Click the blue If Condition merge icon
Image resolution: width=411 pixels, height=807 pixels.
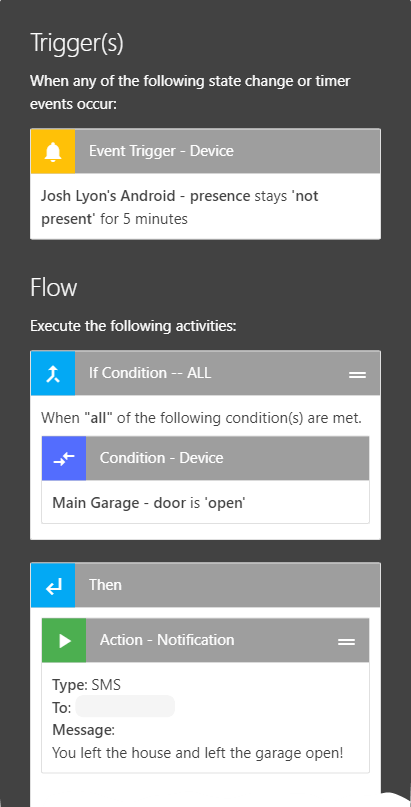pyautogui.click(x=53, y=373)
